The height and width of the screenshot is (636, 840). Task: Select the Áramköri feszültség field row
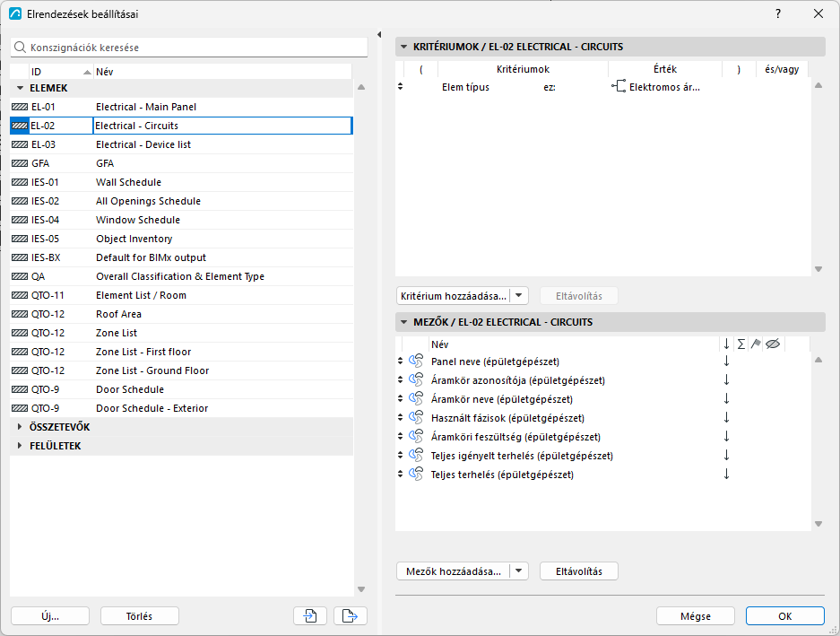(x=603, y=437)
